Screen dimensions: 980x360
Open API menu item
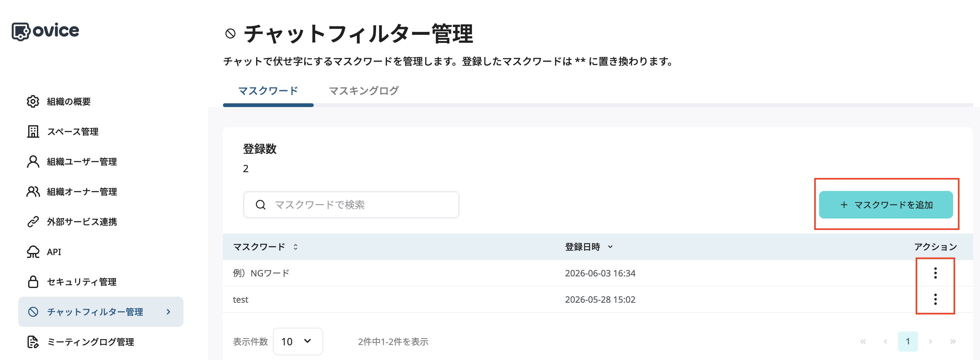point(54,252)
